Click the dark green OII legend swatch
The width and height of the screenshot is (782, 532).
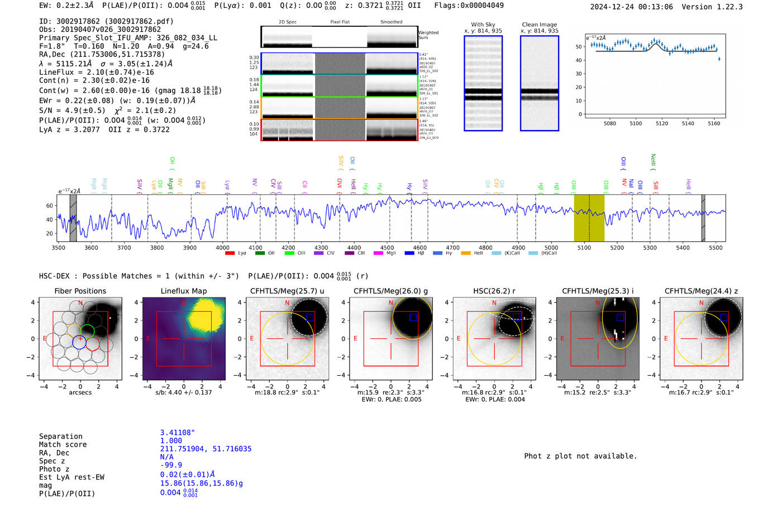coord(260,253)
